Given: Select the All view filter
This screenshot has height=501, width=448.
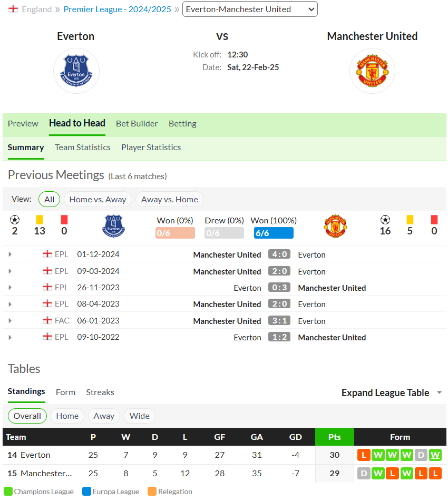Looking at the screenshot, I should click(x=49, y=199).
